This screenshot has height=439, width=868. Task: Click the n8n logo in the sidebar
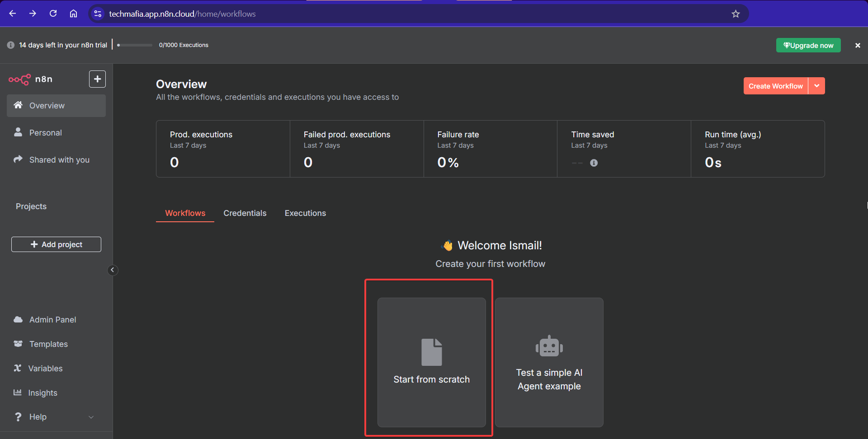pos(19,79)
